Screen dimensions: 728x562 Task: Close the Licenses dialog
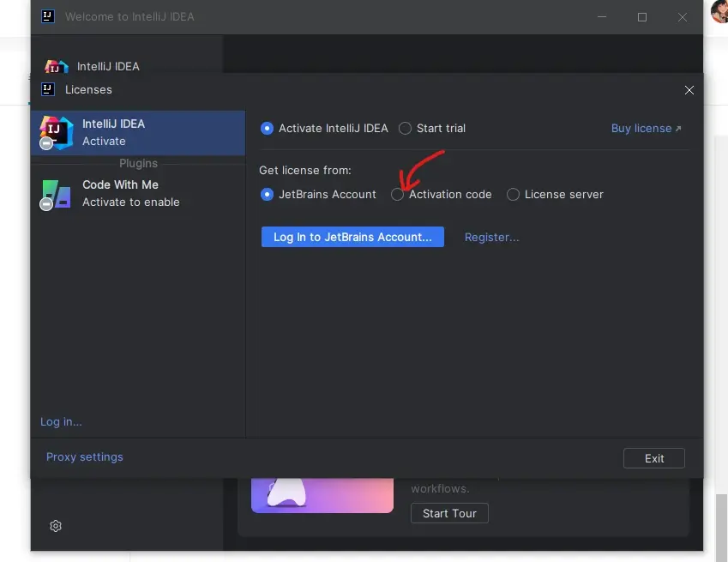[x=689, y=90]
